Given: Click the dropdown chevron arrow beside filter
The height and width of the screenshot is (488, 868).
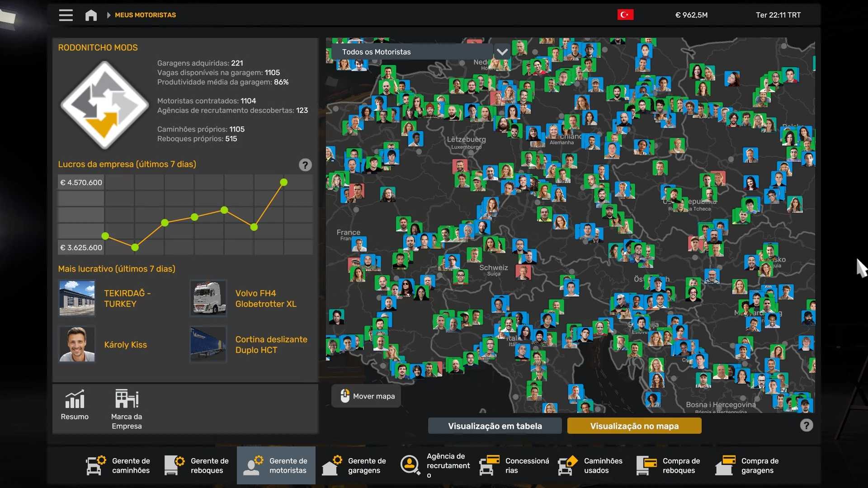Looking at the screenshot, I should pos(502,52).
